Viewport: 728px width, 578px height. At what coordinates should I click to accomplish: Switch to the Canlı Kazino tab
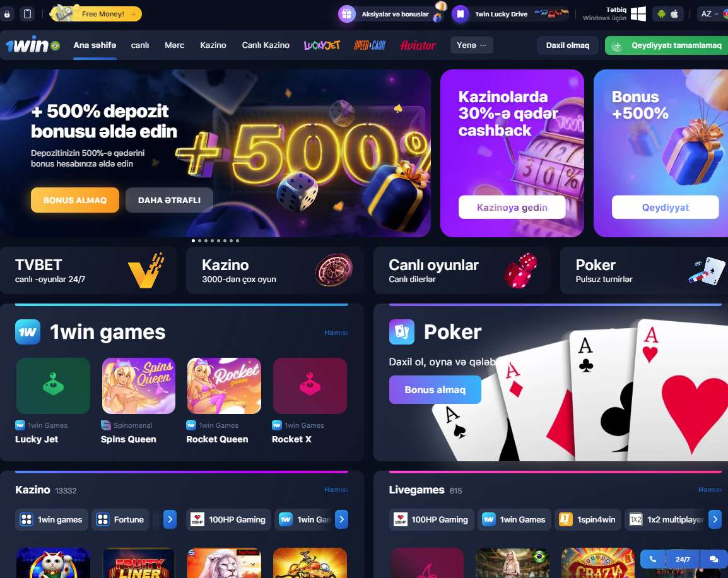tap(266, 45)
